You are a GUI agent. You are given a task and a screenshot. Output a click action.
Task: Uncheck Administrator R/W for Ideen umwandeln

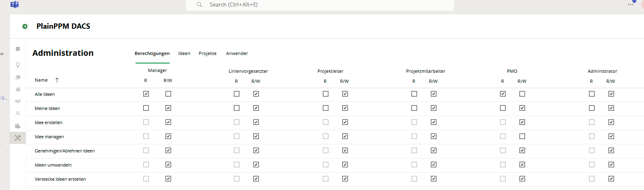pyautogui.click(x=611, y=165)
